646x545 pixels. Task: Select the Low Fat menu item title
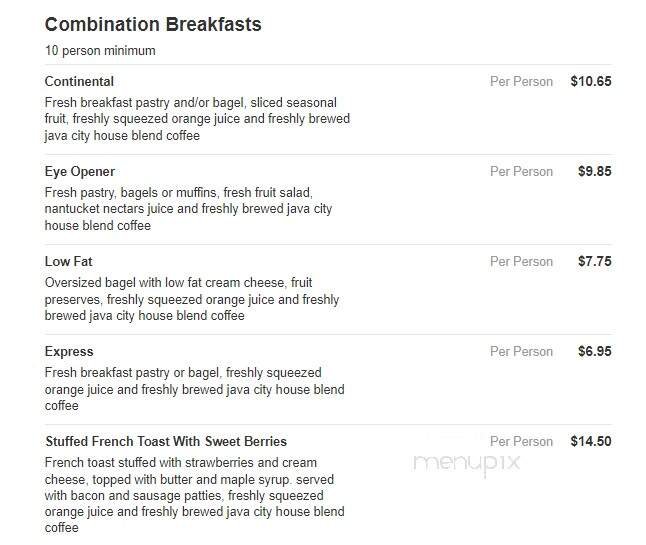point(69,262)
